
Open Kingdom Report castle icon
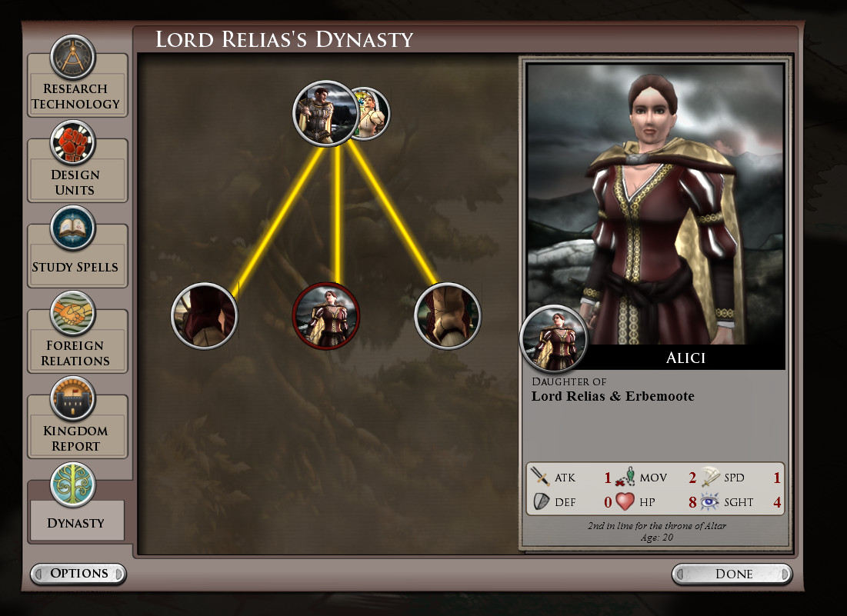[x=73, y=399]
